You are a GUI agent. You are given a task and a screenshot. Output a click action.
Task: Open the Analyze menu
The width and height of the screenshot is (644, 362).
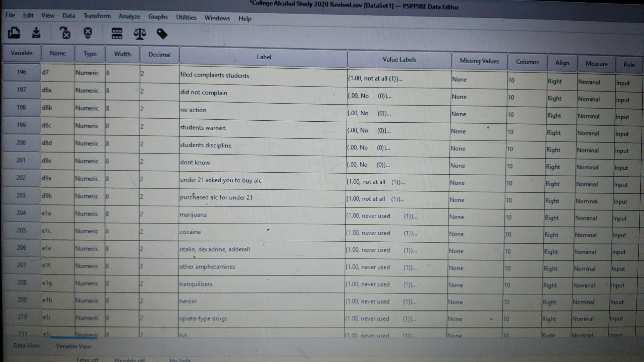tap(129, 17)
